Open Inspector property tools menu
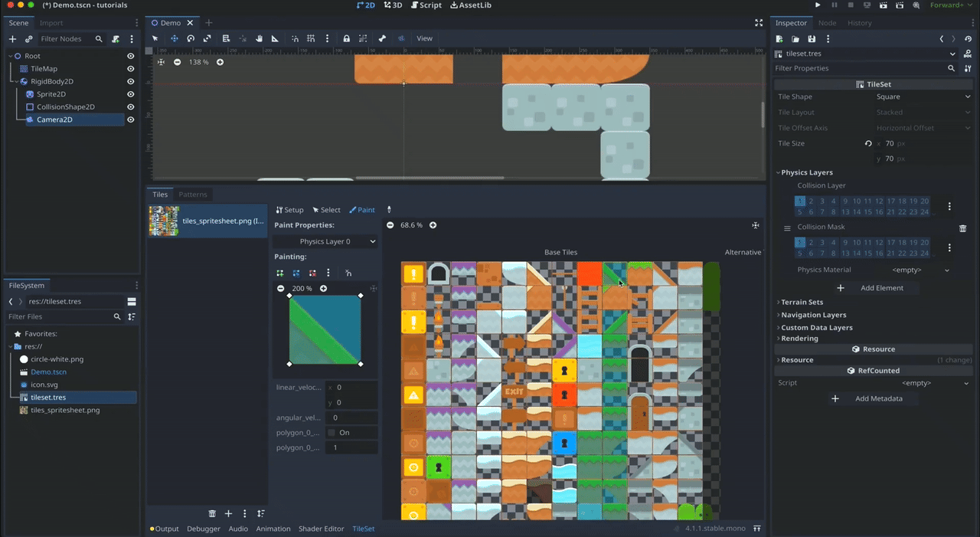 point(968,68)
